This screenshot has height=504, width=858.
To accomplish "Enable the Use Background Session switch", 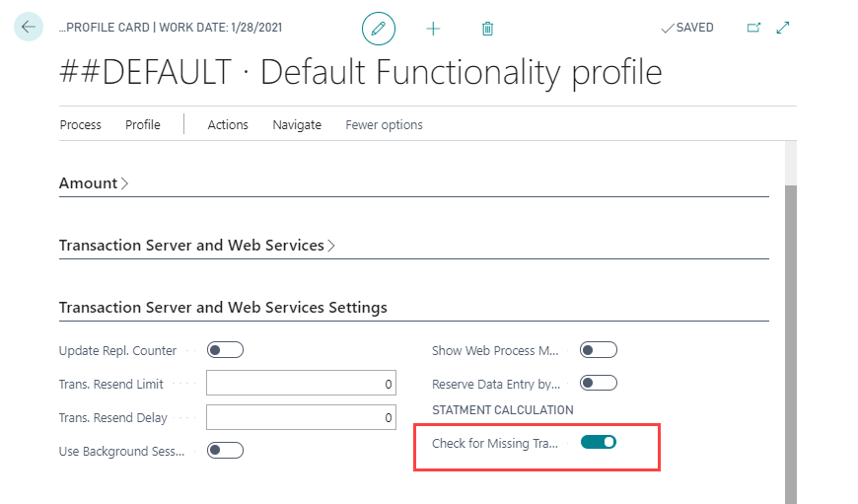I will [225, 451].
